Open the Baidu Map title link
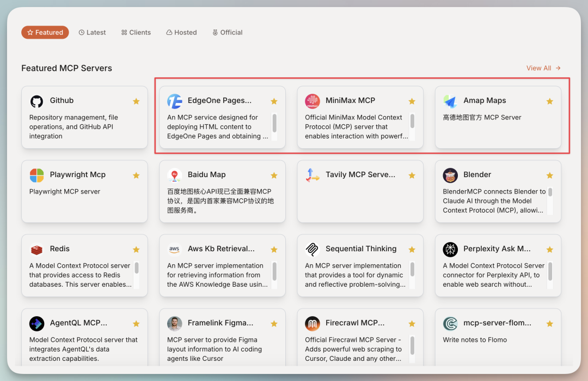588x381 pixels. tap(207, 174)
